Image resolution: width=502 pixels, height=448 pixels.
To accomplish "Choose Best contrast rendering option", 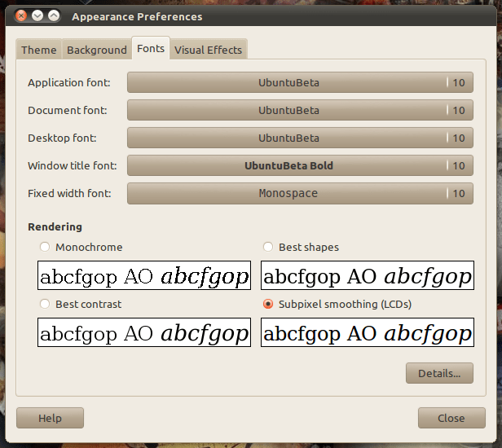I will click(x=45, y=304).
